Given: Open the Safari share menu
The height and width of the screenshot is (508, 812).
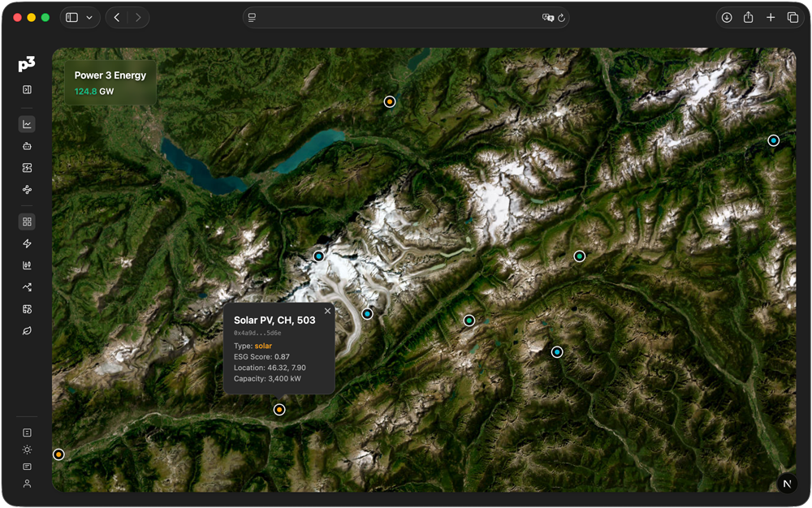Looking at the screenshot, I should point(749,17).
